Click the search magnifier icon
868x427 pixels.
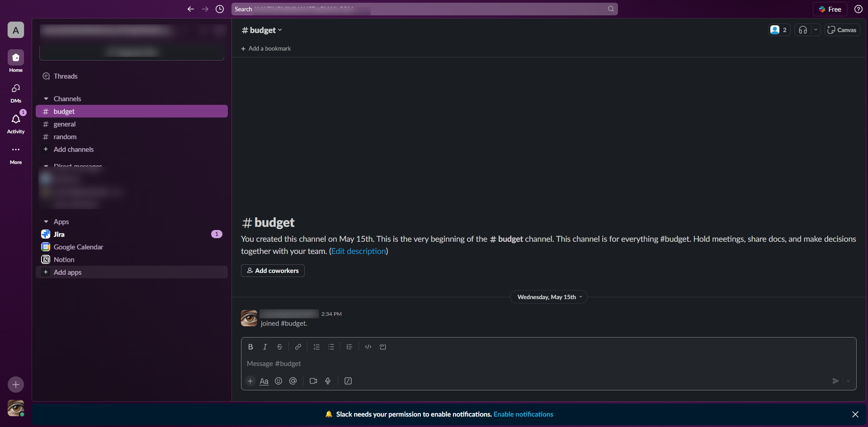coord(611,9)
